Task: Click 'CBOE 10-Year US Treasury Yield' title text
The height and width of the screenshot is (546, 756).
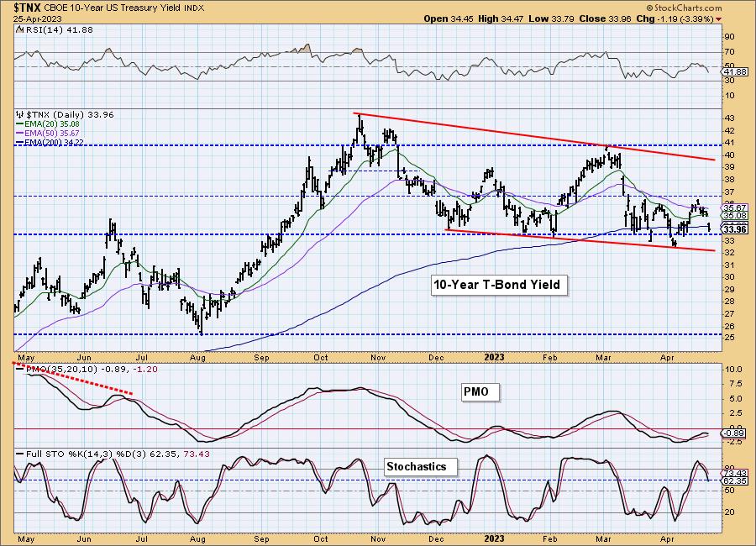Action: pos(113,8)
